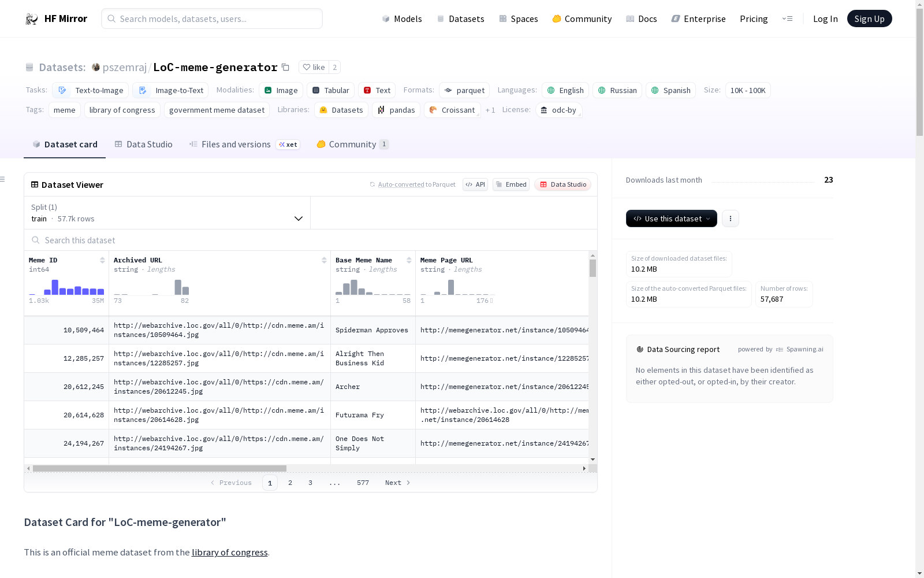924x578 pixels.
Task: Go to page 2 of results
Action: point(290,483)
